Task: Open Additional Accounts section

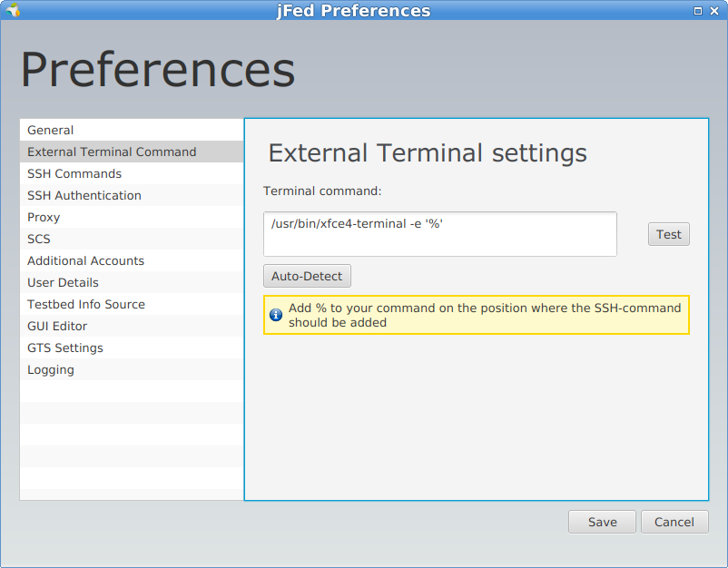Action: click(x=132, y=260)
